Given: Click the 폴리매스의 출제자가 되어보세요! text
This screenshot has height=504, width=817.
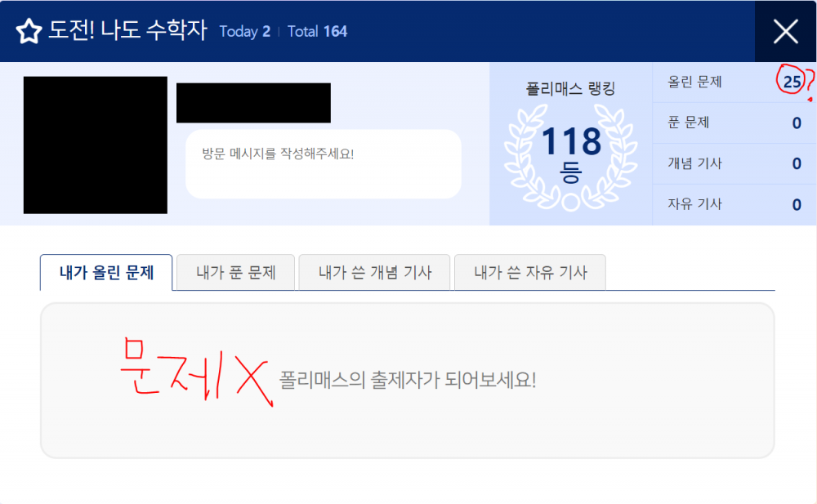Looking at the screenshot, I should [408, 380].
